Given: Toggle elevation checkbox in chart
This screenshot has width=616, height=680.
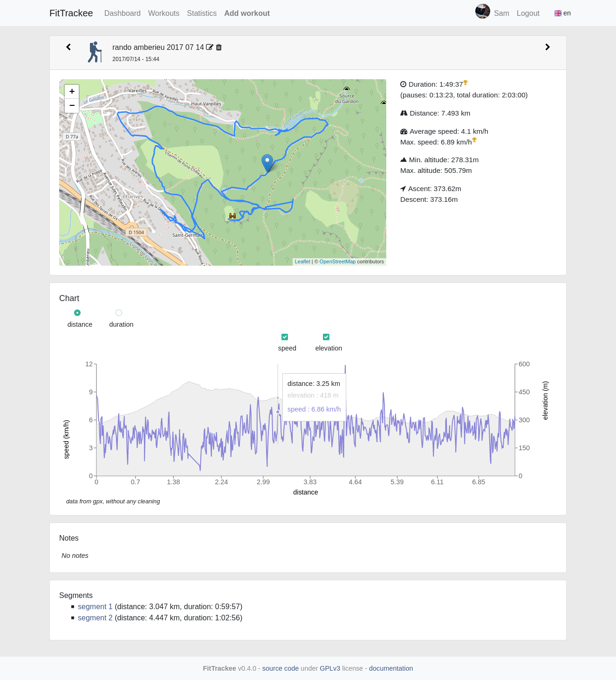Looking at the screenshot, I should pos(326,337).
